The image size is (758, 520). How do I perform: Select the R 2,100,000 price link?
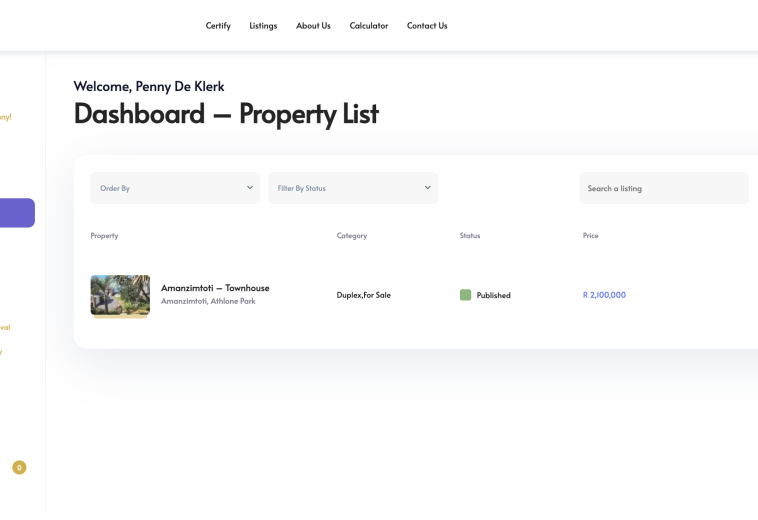pyautogui.click(x=604, y=295)
